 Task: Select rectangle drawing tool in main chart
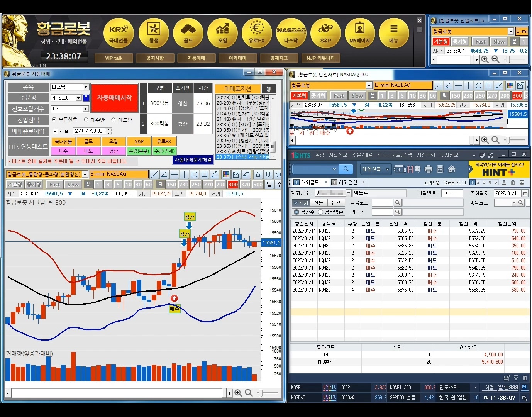(205, 174)
